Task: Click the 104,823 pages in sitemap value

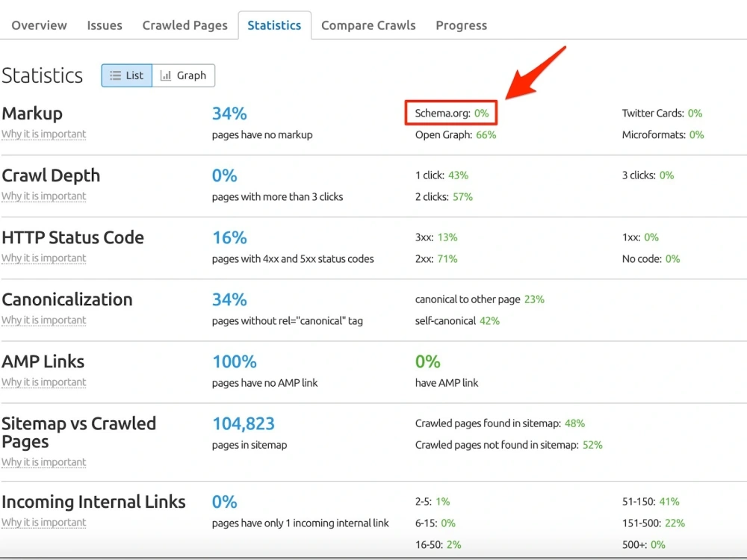Action: pyautogui.click(x=244, y=423)
